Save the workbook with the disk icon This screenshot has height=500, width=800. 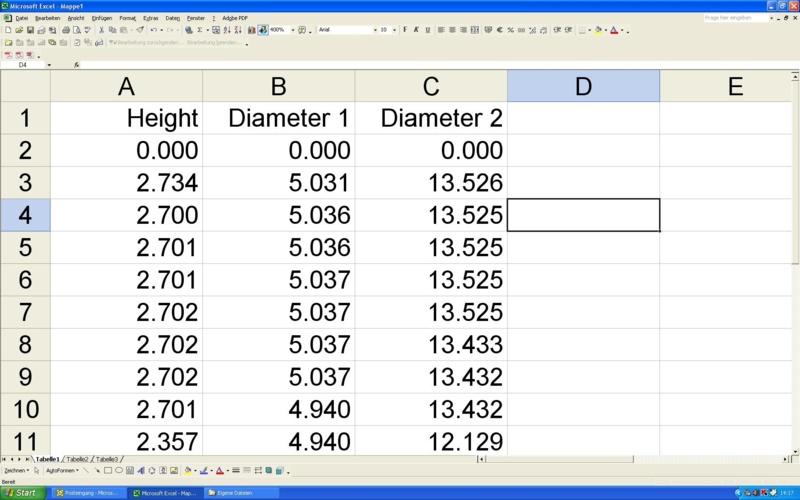pos(30,30)
